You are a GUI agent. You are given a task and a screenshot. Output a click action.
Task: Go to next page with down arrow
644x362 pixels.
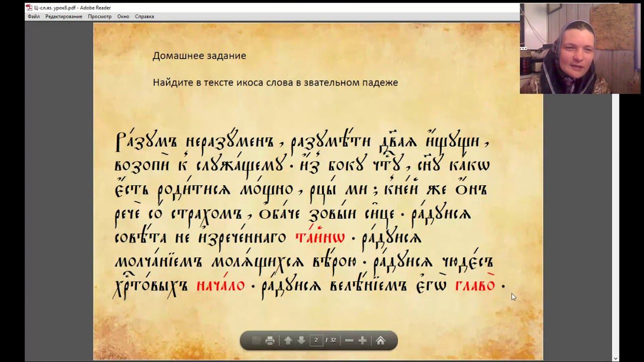point(301,340)
